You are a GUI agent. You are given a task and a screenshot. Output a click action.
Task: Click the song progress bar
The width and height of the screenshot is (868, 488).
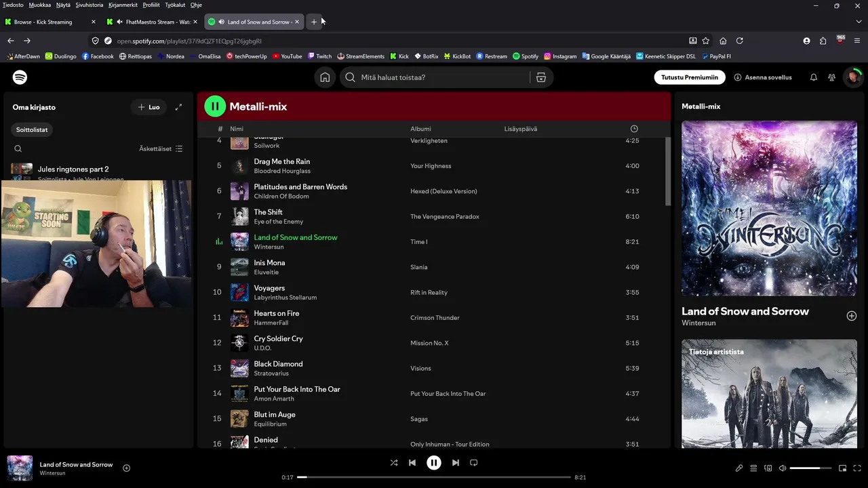pos(434,477)
